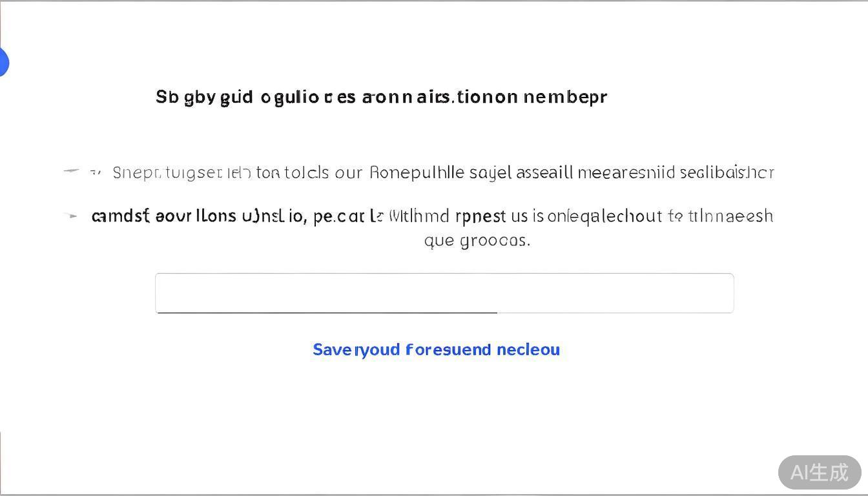
Task: Click the arrow bullet beside the "camdsf" line
Action: pyautogui.click(x=72, y=216)
